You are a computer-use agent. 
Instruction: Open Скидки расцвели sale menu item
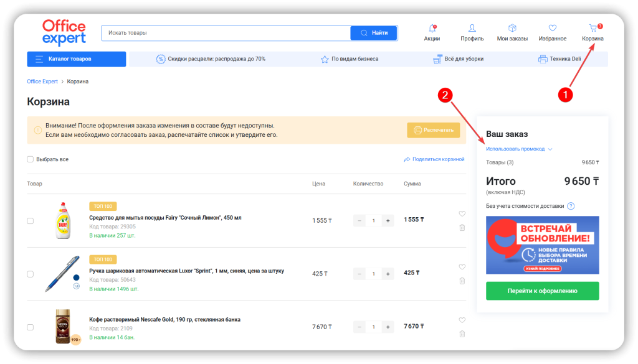[211, 59]
